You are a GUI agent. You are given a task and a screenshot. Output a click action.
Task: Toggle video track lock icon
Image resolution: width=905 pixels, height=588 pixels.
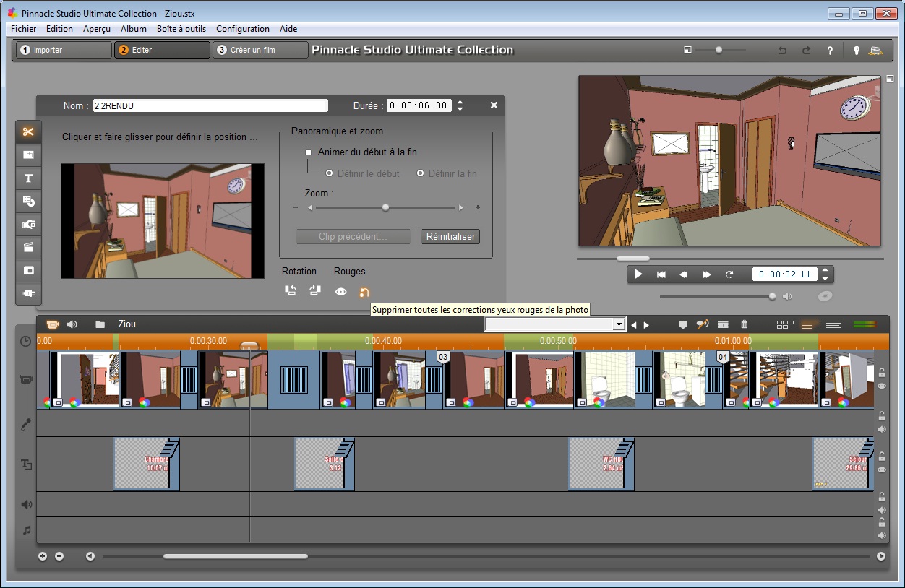[881, 373]
